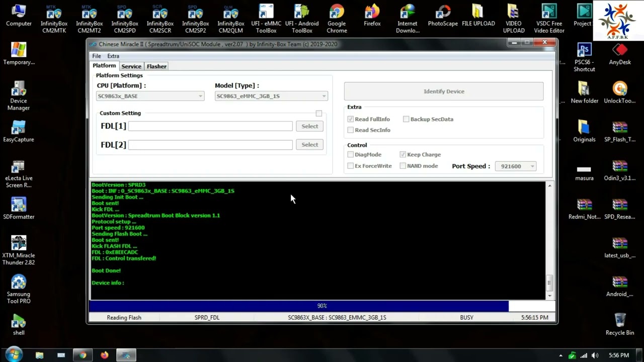Launch InfinityBox CM2MTK shortcut
Viewport: 644px width, 362px height.
pos(54,19)
